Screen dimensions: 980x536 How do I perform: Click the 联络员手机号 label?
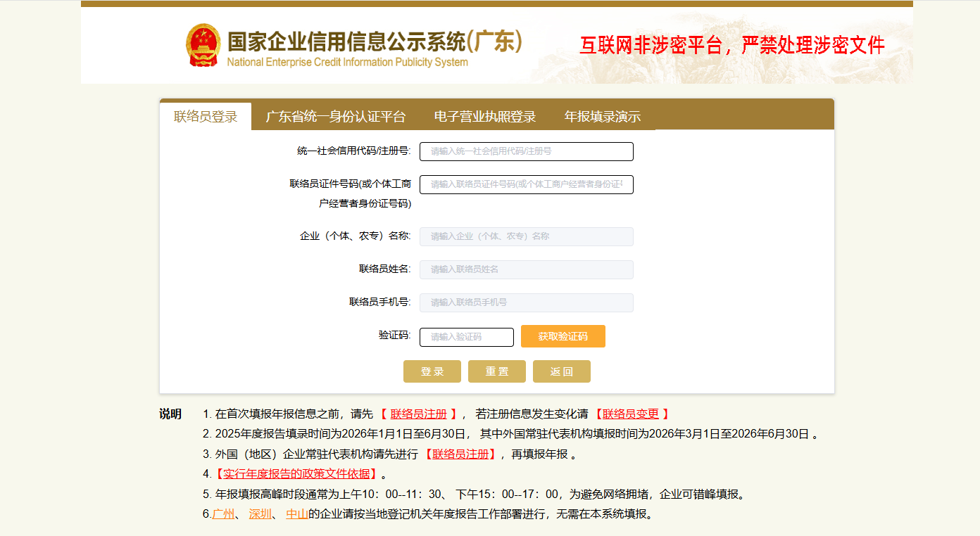point(380,302)
